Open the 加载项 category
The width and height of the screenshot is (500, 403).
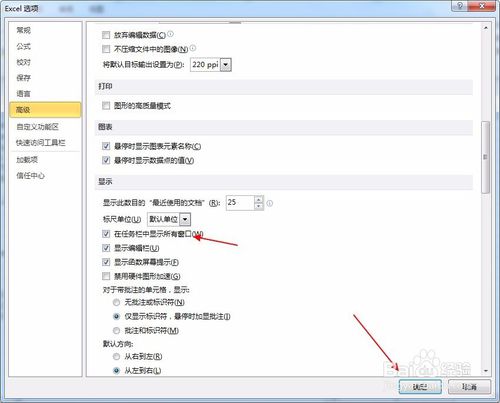(x=27, y=160)
